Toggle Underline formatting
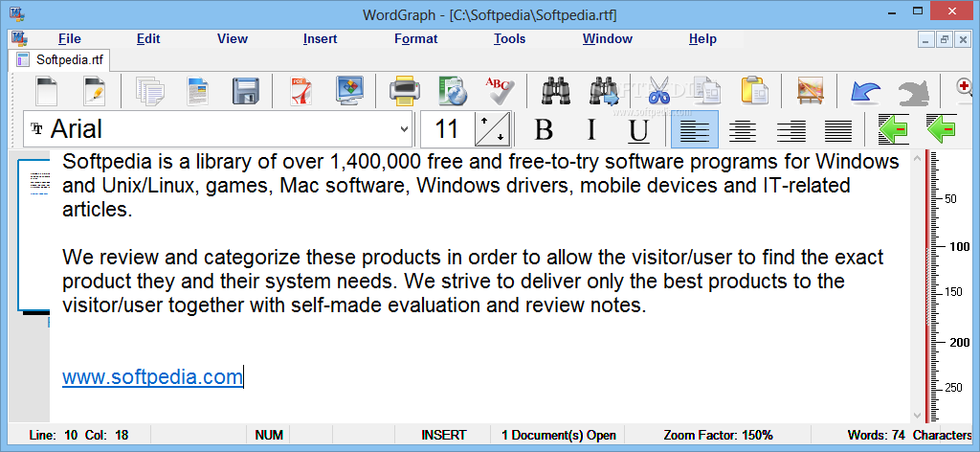The height and width of the screenshot is (452, 980). click(637, 129)
